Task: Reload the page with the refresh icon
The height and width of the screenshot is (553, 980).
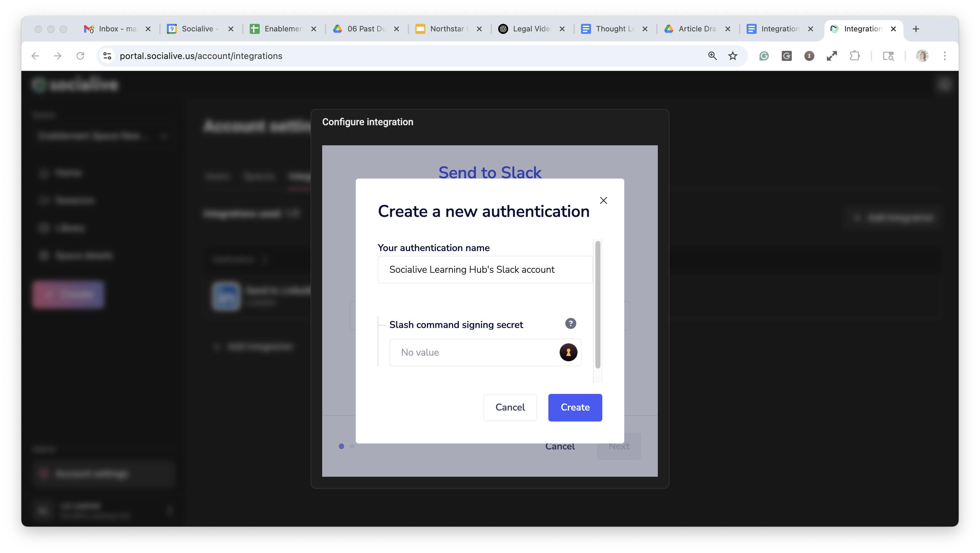Action: click(80, 56)
